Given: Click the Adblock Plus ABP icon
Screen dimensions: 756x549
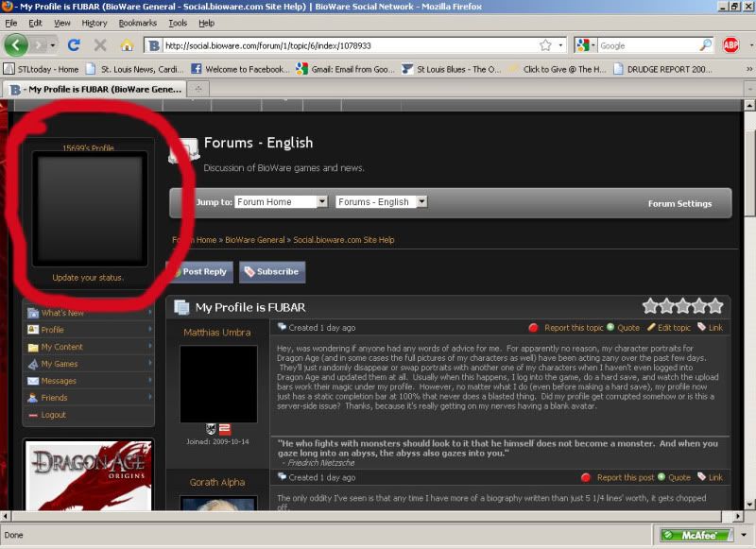Looking at the screenshot, I should tap(730, 44).
